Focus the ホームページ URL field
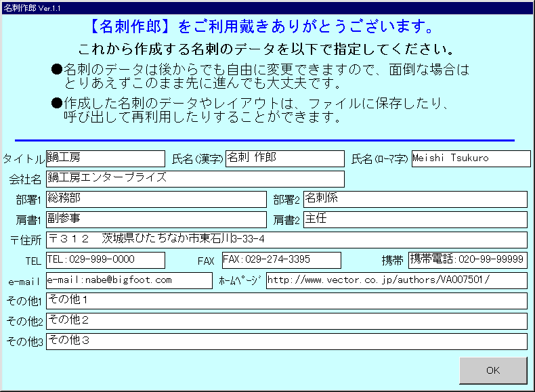535x392 pixels. click(397, 280)
